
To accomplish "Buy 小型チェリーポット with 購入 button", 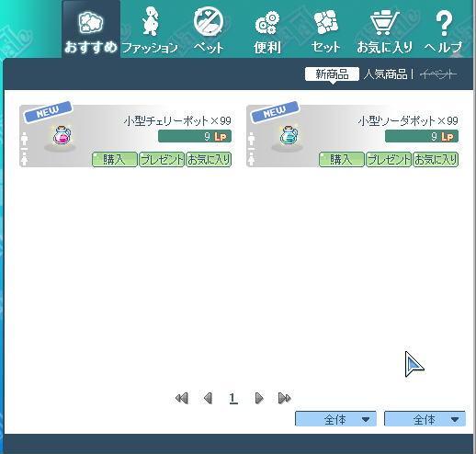I will [x=115, y=160].
